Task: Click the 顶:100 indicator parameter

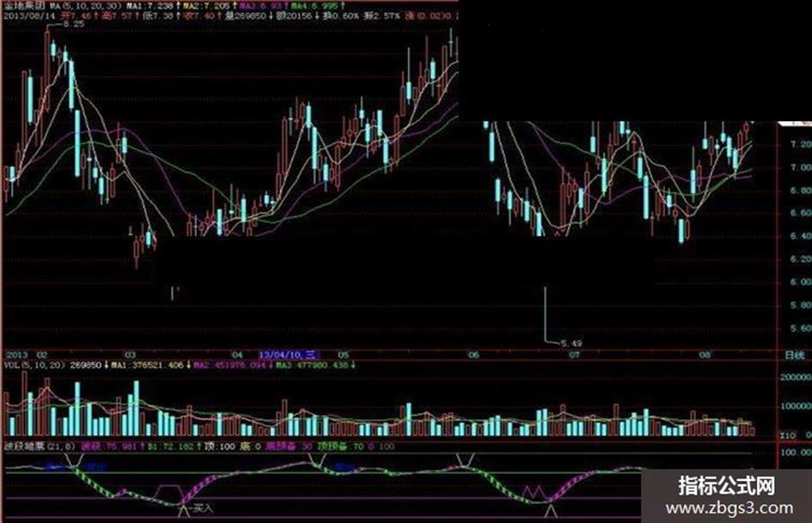Action: pos(219,447)
